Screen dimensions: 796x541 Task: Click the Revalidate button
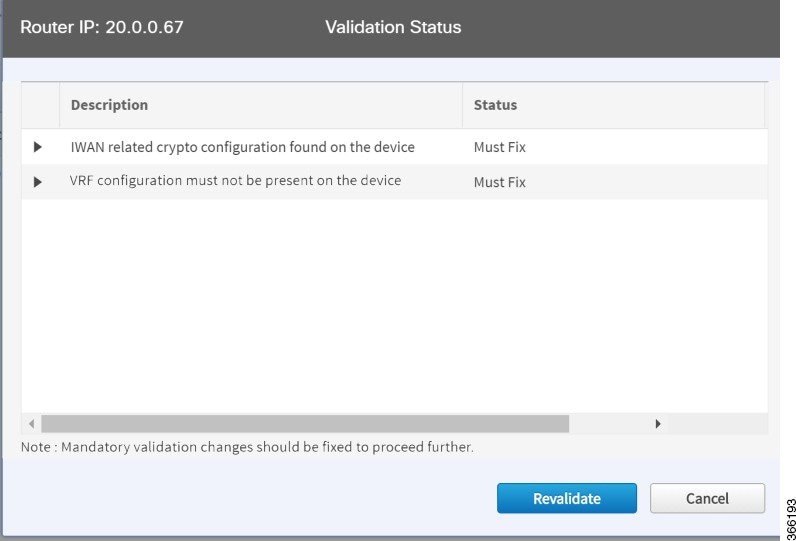point(567,498)
